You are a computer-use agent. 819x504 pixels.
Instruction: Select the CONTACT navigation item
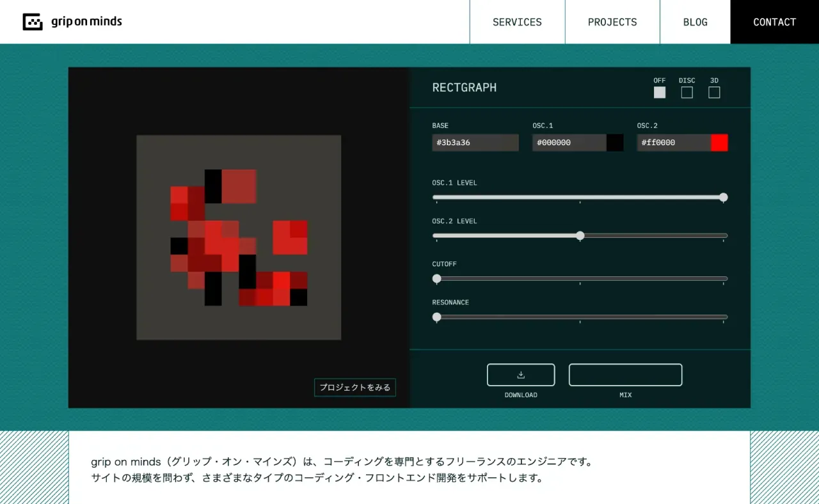[x=774, y=22]
